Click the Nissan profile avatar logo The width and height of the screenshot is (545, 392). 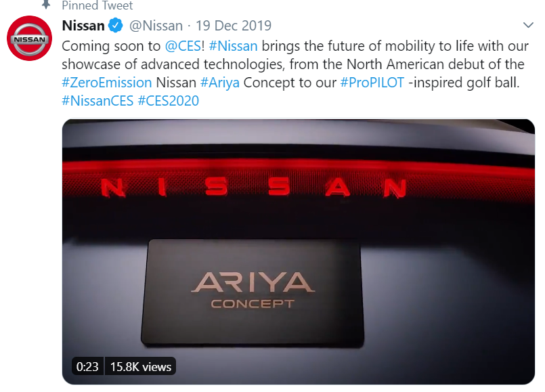pos(30,38)
